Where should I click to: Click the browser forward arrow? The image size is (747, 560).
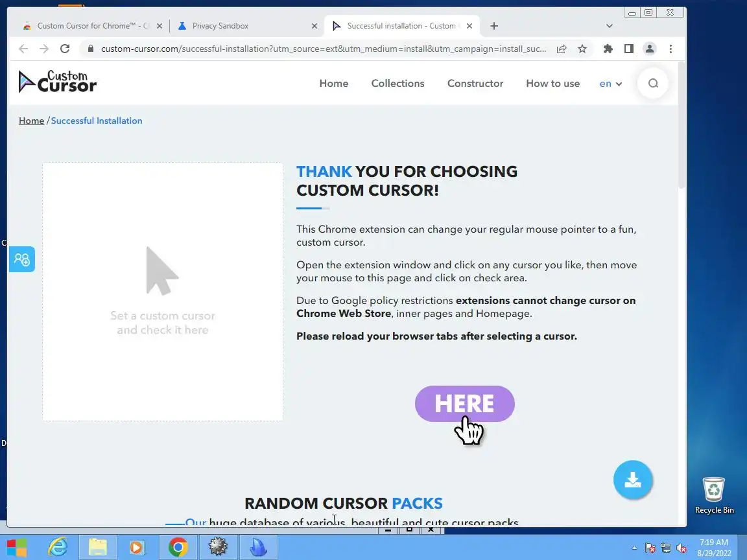click(44, 49)
